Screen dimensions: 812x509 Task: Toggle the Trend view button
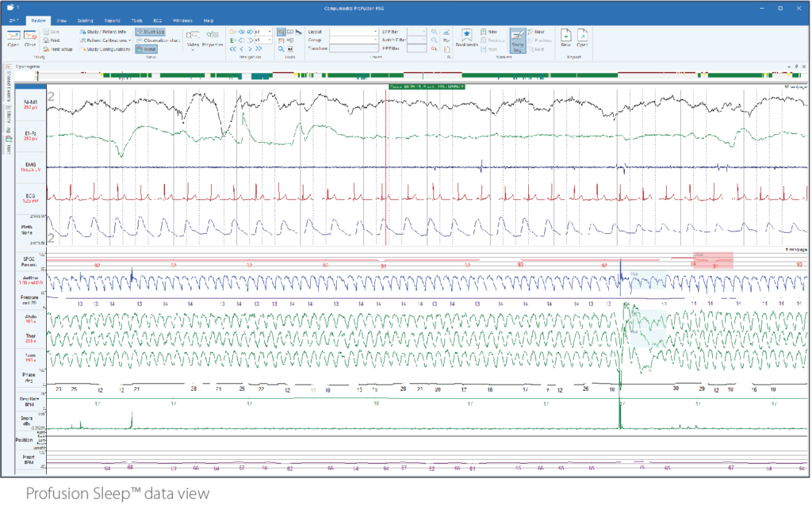[146, 49]
